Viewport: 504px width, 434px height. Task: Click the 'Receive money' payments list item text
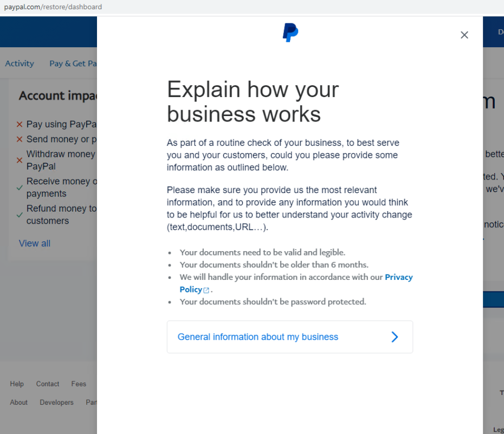[61, 187]
